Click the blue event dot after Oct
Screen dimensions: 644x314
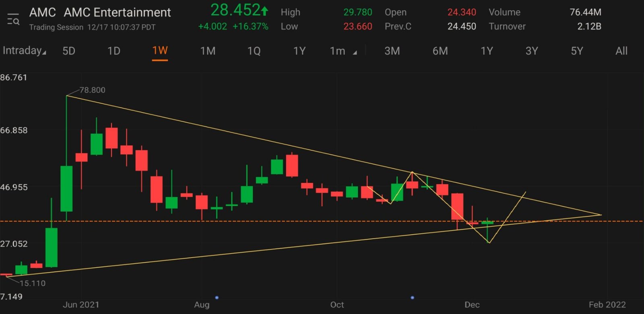pyautogui.click(x=412, y=297)
